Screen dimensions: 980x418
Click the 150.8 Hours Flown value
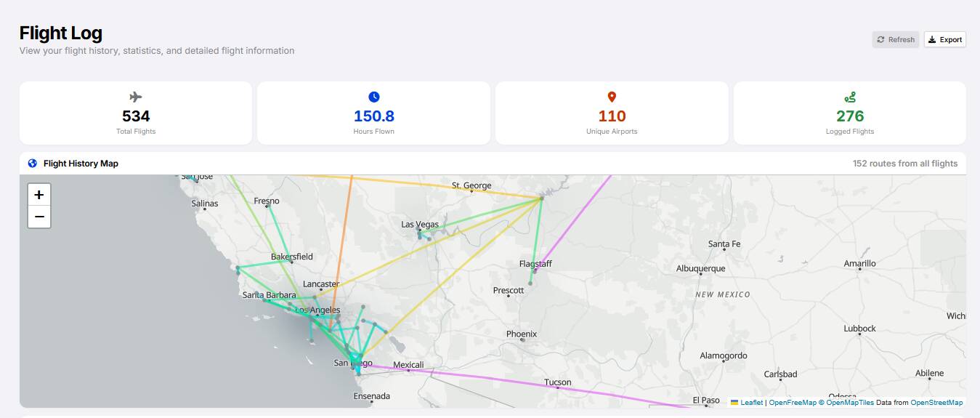(x=374, y=116)
